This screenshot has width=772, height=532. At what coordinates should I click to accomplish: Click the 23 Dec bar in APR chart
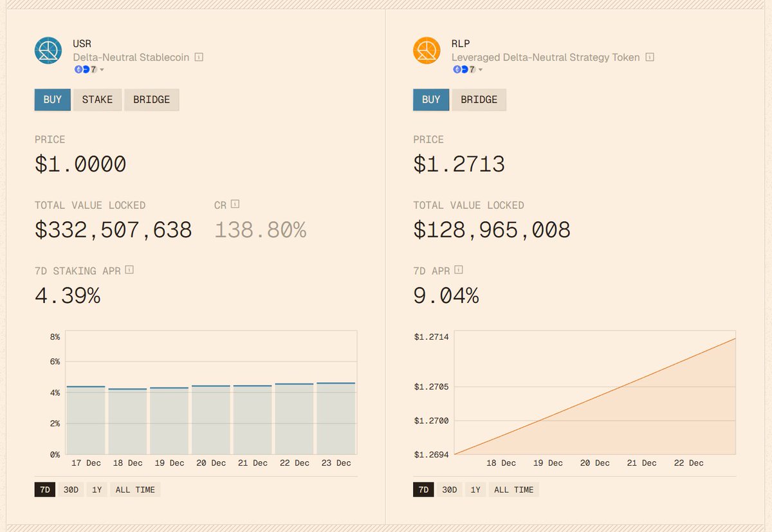pyautogui.click(x=336, y=419)
